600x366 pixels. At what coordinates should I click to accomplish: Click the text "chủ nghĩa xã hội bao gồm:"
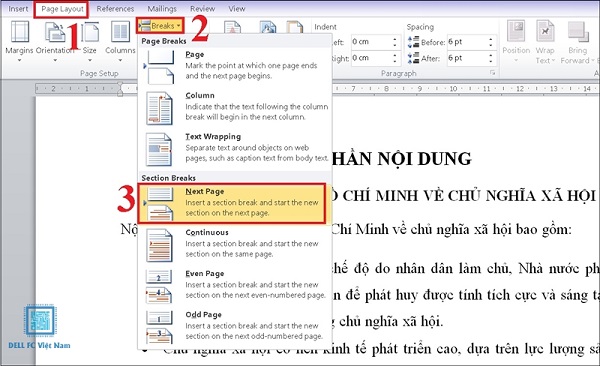[491, 230]
